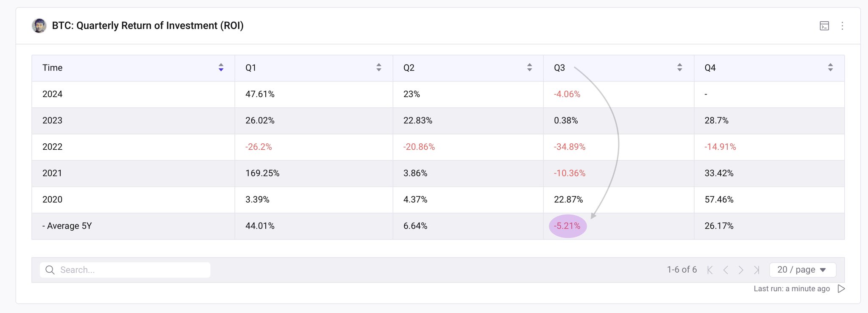
Task: Go to the first page
Action: (x=710, y=270)
